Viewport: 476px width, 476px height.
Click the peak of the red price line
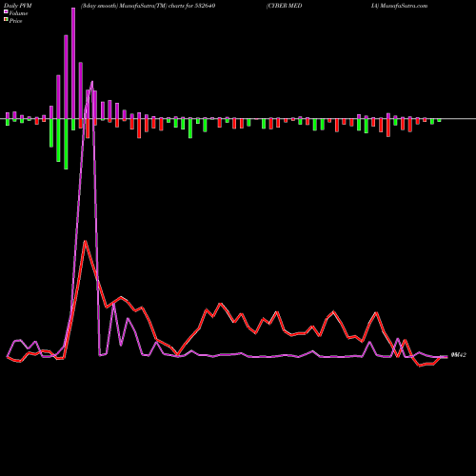pyautogui.click(x=85, y=241)
